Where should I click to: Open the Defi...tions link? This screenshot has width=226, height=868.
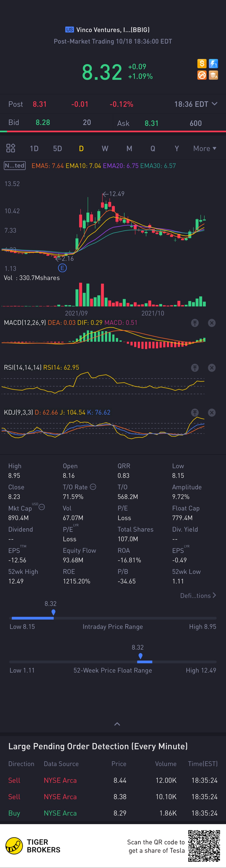click(x=198, y=595)
